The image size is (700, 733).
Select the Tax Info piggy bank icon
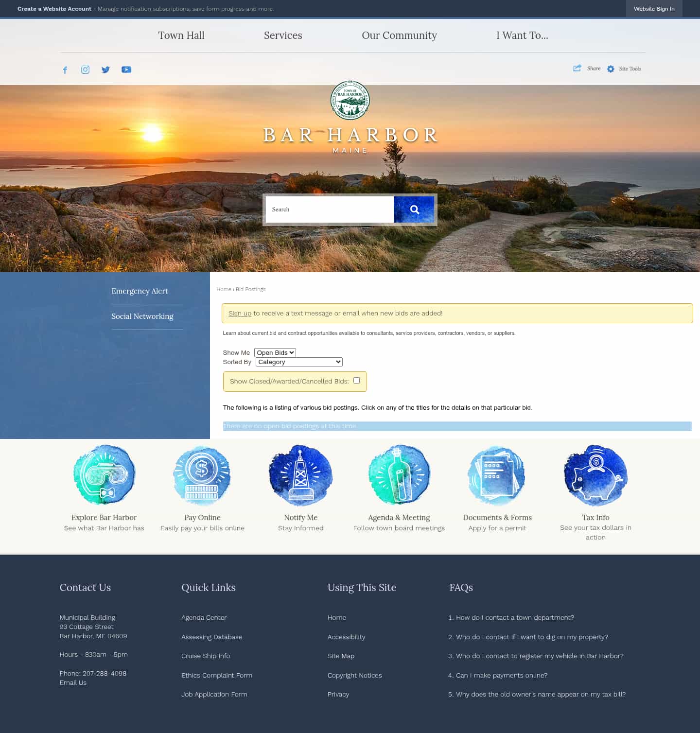point(595,475)
